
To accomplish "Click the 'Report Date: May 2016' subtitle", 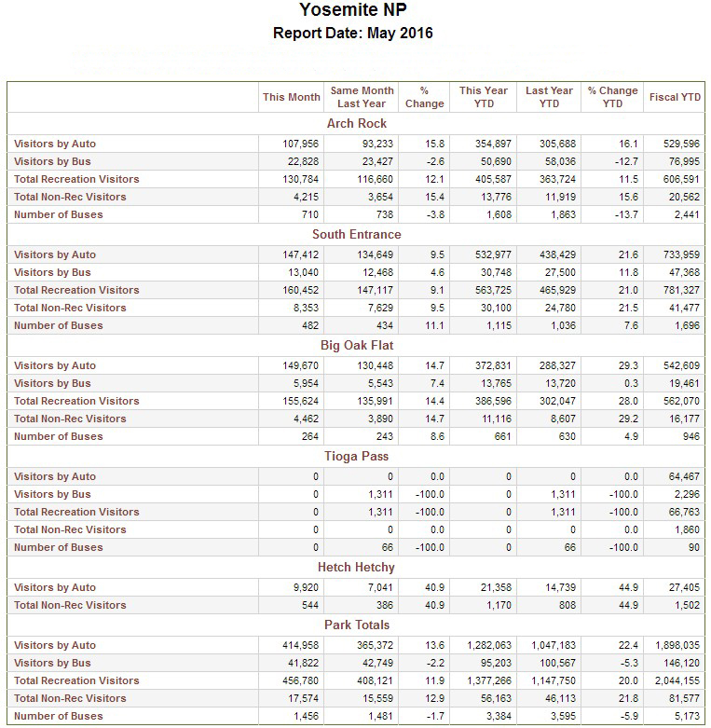I will [353, 33].
